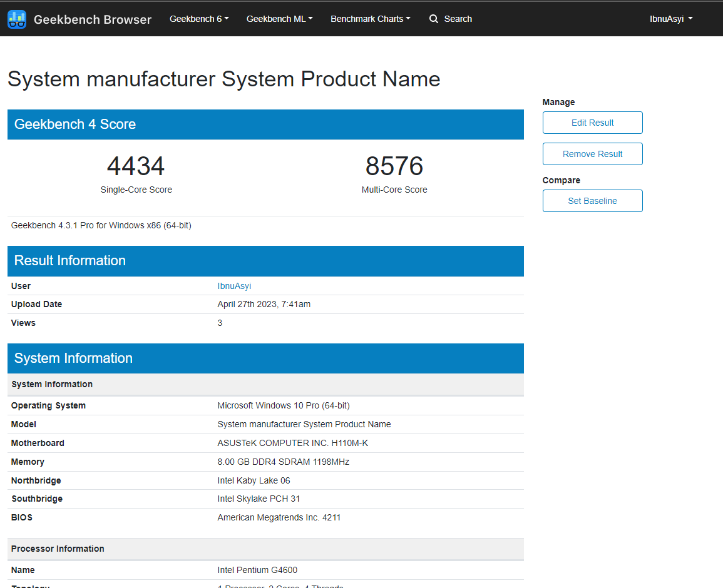This screenshot has height=588, width=723.
Task: Click the Intel Pentium G4600 processor name
Action: coord(257,570)
